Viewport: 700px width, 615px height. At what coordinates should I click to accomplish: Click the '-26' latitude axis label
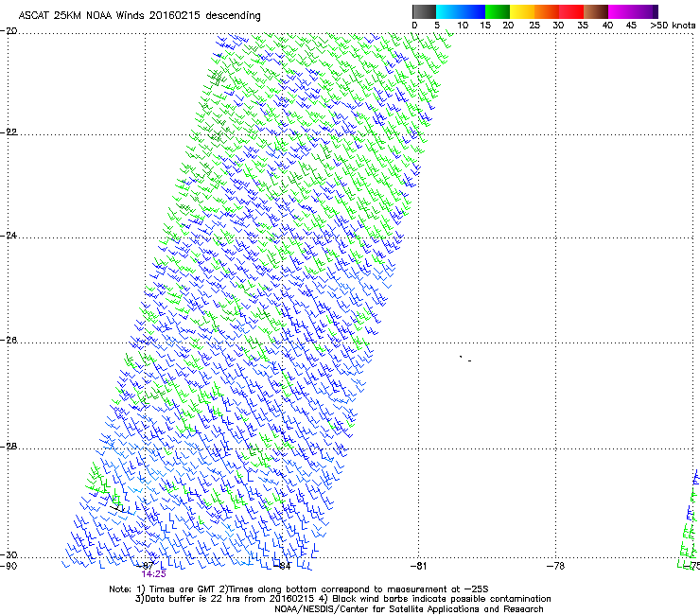pyautogui.click(x=10, y=341)
